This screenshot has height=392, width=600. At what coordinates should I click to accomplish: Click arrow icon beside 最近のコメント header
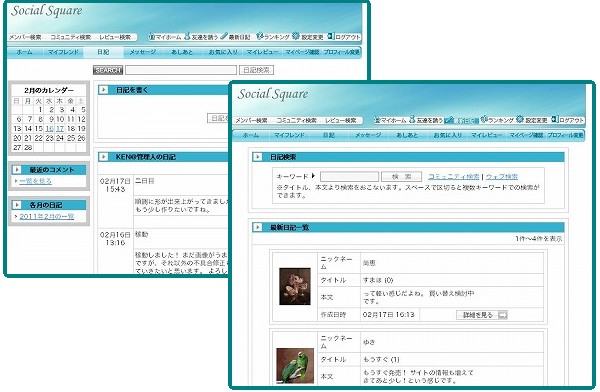click(17, 170)
